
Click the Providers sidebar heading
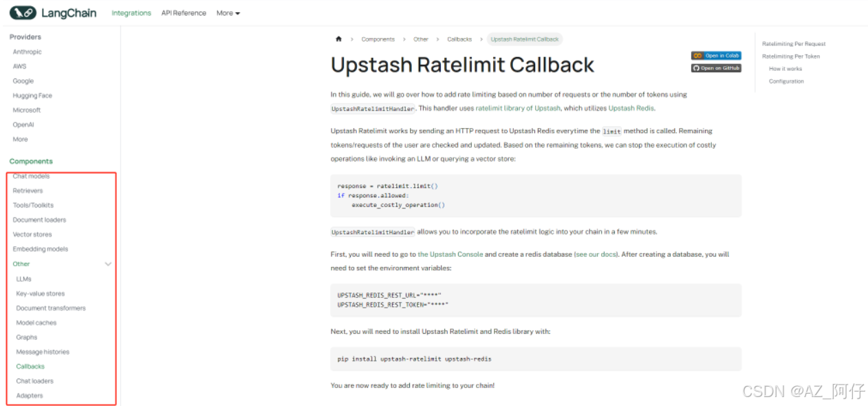(25, 36)
